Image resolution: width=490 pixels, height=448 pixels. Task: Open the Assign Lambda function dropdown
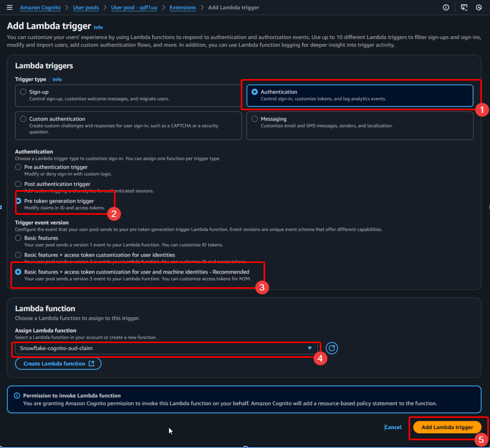[165, 348]
